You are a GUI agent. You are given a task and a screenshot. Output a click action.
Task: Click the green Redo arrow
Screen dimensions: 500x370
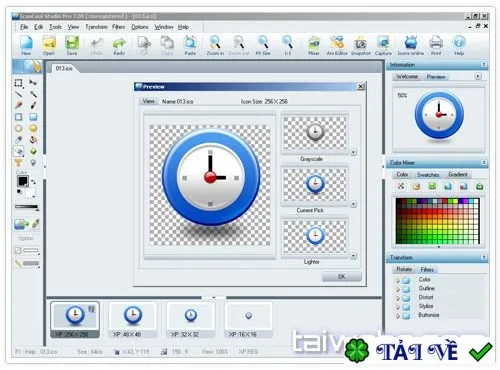[x=119, y=46]
